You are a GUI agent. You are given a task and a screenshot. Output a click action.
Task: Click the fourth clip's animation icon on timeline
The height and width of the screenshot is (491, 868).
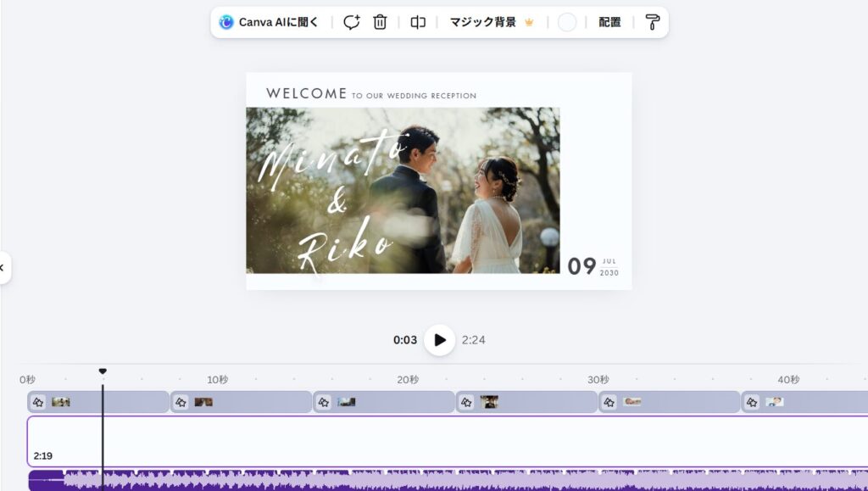click(466, 402)
